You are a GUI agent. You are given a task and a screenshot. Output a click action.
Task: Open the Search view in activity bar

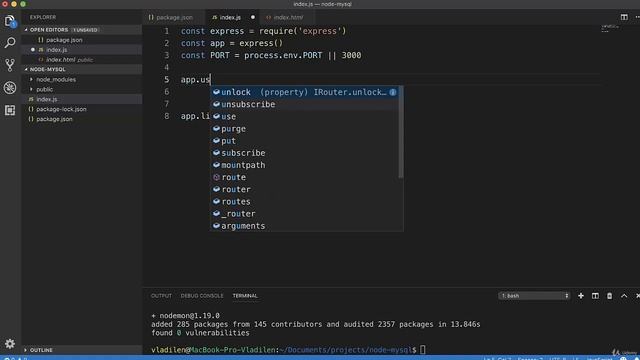pos(10,42)
